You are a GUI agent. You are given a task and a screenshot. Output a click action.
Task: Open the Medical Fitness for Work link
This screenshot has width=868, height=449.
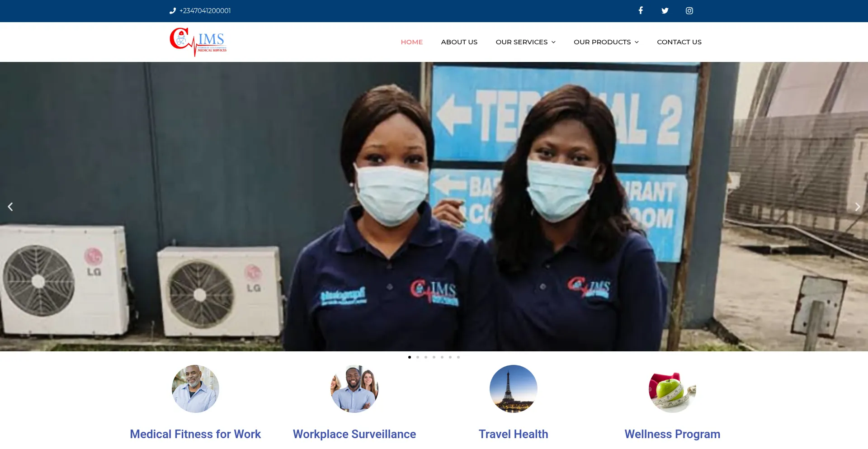[x=195, y=434]
